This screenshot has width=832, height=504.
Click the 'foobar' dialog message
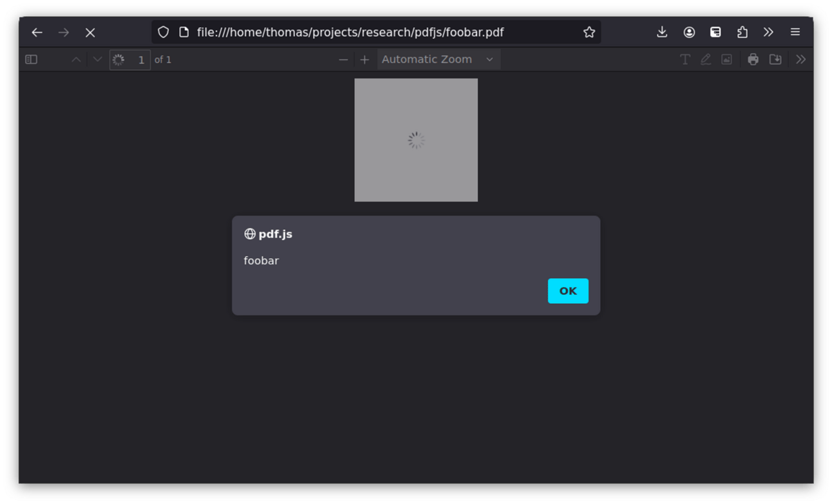point(261,261)
